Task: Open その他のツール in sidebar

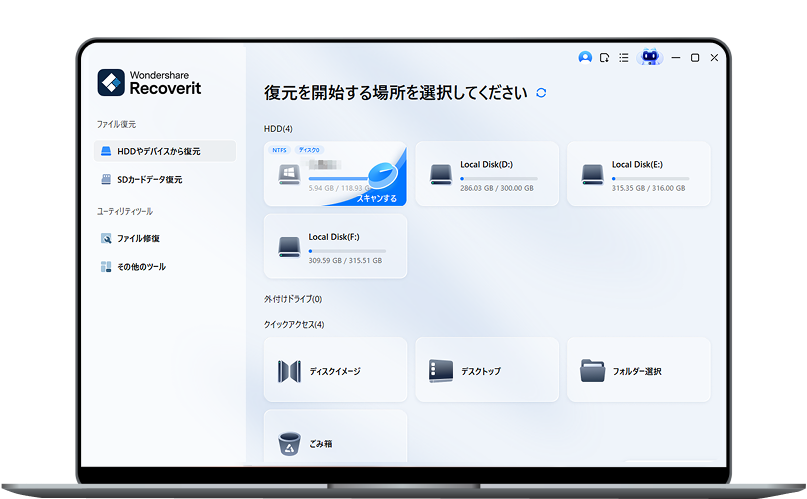Action: tap(165, 267)
